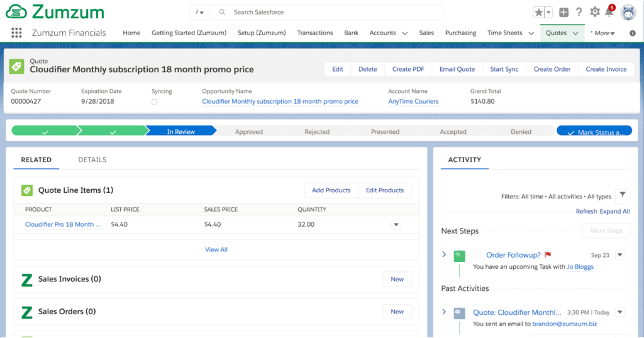Viewport: 644px width, 338px height.
Task: Open the Help question mark icon
Action: tap(579, 13)
